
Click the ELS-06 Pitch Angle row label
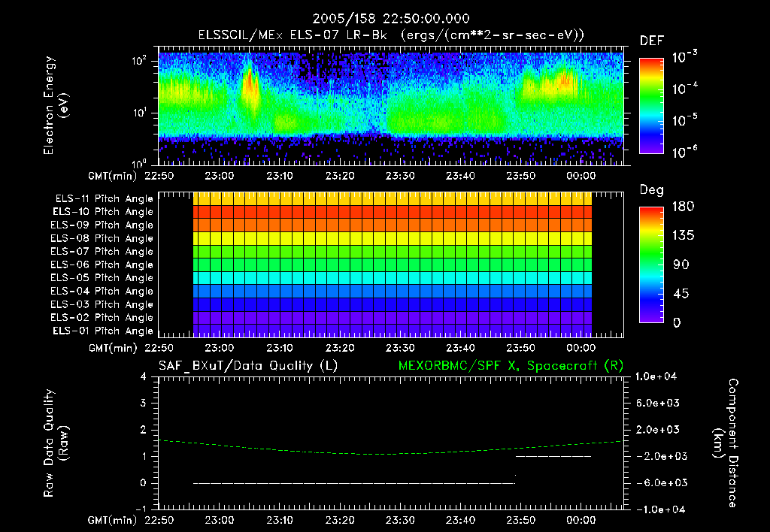103,264
